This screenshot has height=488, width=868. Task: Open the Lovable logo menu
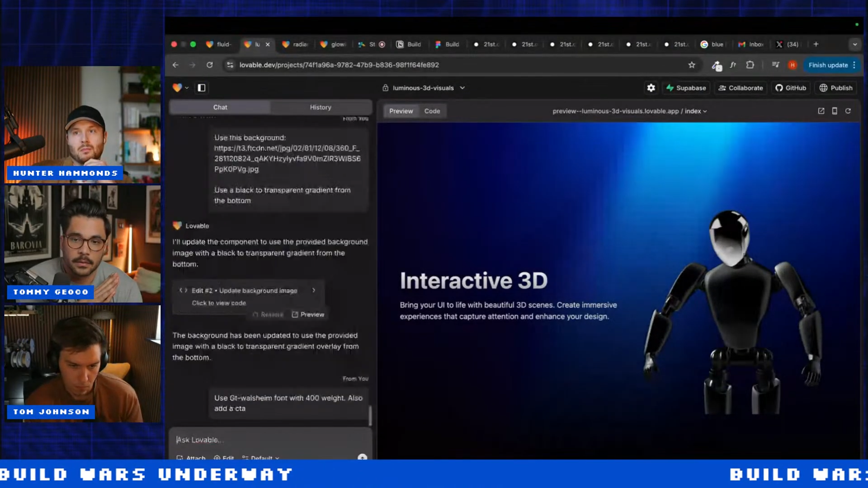(180, 88)
